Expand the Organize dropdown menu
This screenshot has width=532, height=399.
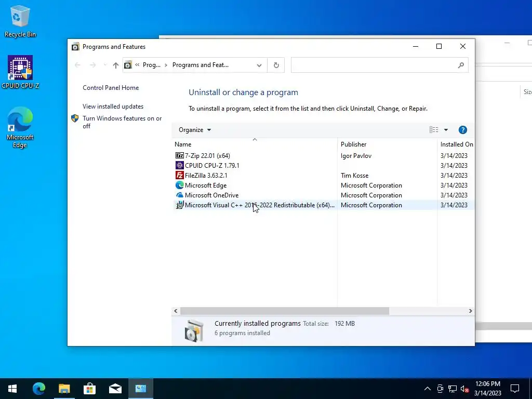click(x=195, y=130)
